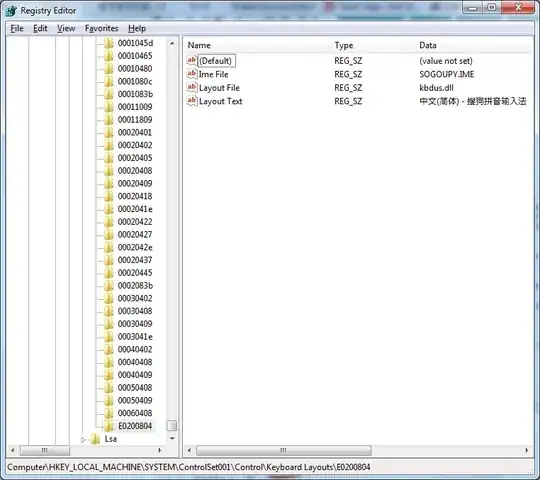The image size is (540, 480).
Task: Open the Help menu
Action: pos(137,28)
